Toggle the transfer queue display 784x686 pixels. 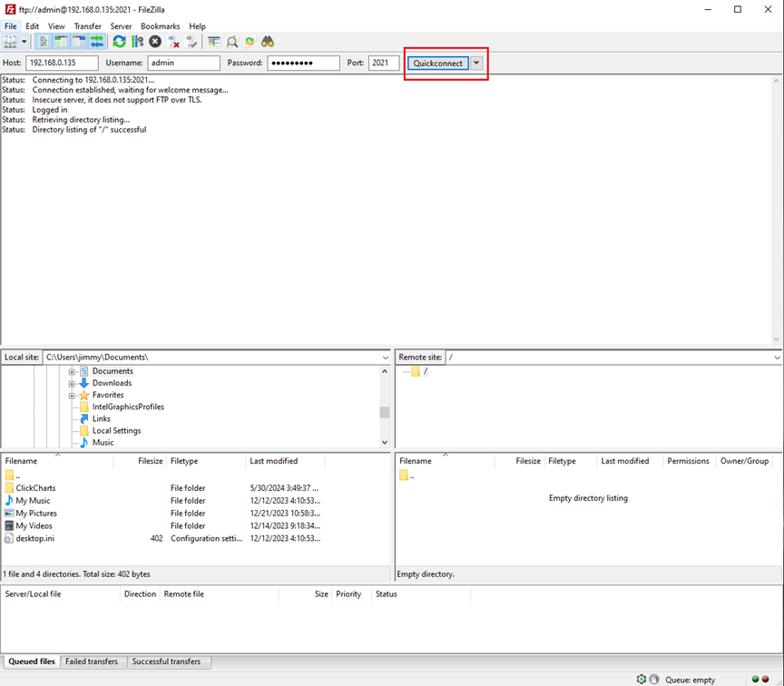tap(97, 42)
